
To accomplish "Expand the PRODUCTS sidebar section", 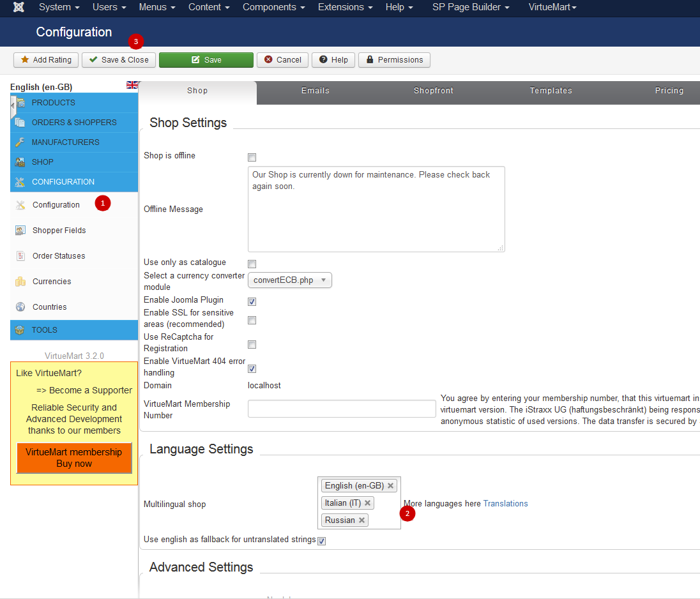I will (x=54, y=103).
